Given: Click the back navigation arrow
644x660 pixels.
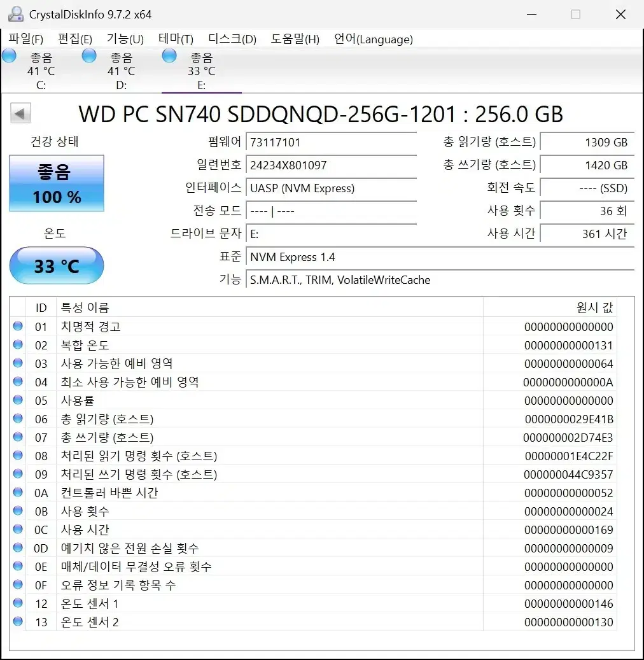Looking at the screenshot, I should pos(20,113).
